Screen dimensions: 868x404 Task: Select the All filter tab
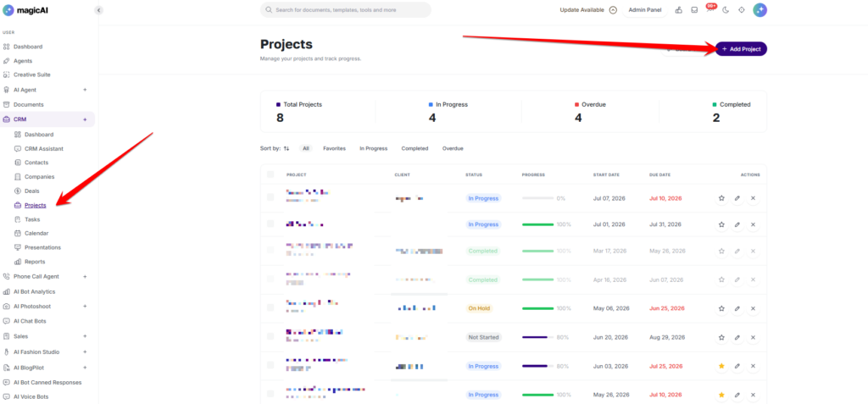305,148
